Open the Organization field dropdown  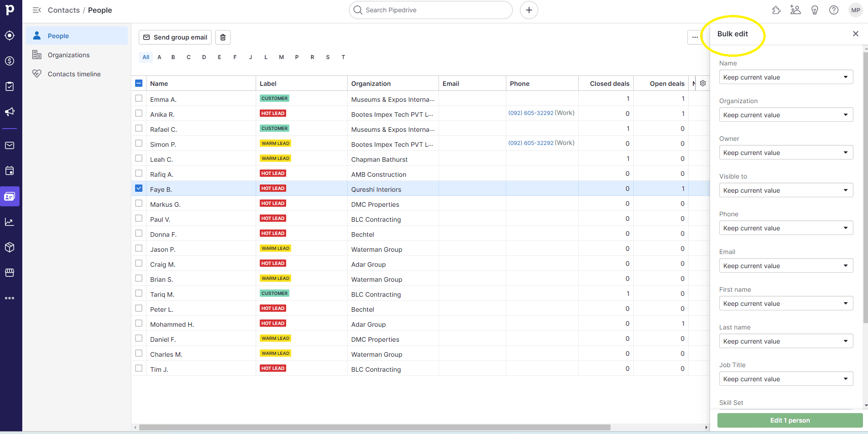click(786, 115)
